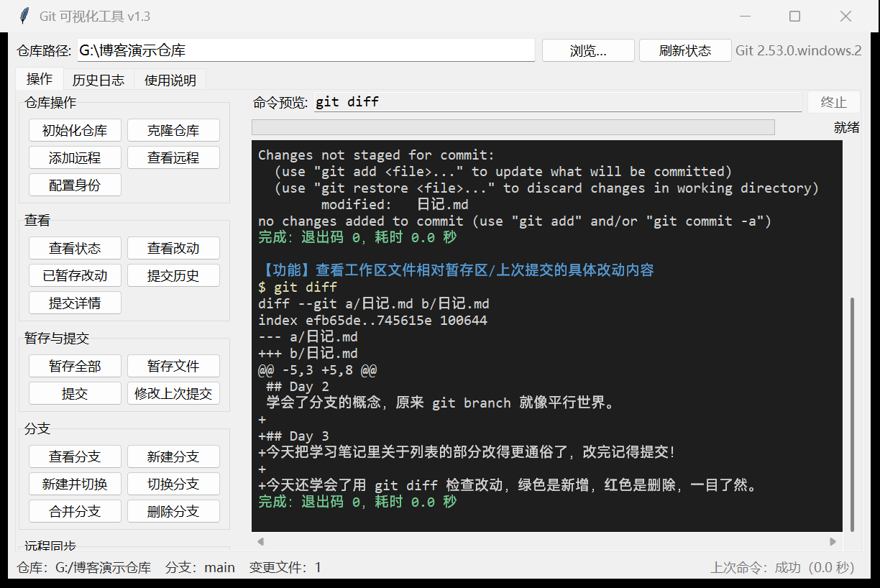Click the 提交历史 button
880x588 pixels.
point(173,276)
